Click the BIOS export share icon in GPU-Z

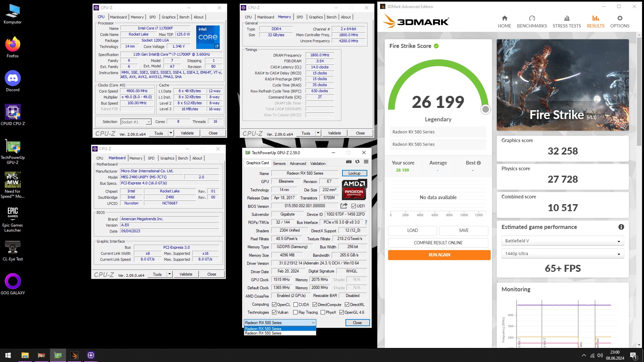point(344,206)
